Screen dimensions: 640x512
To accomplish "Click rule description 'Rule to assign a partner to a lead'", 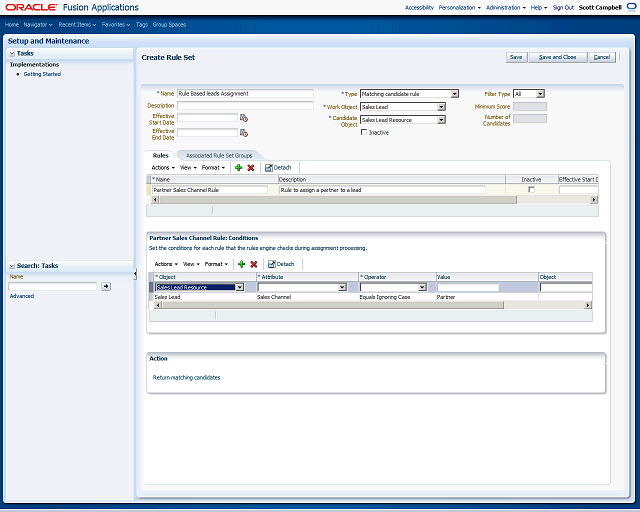I will [382, 190].
